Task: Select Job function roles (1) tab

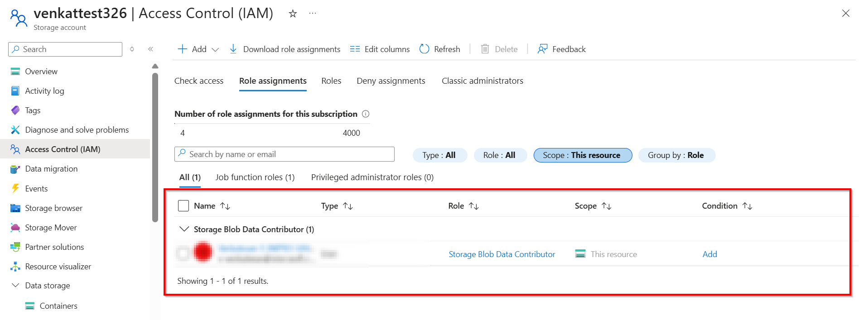Action: [255, 177]
